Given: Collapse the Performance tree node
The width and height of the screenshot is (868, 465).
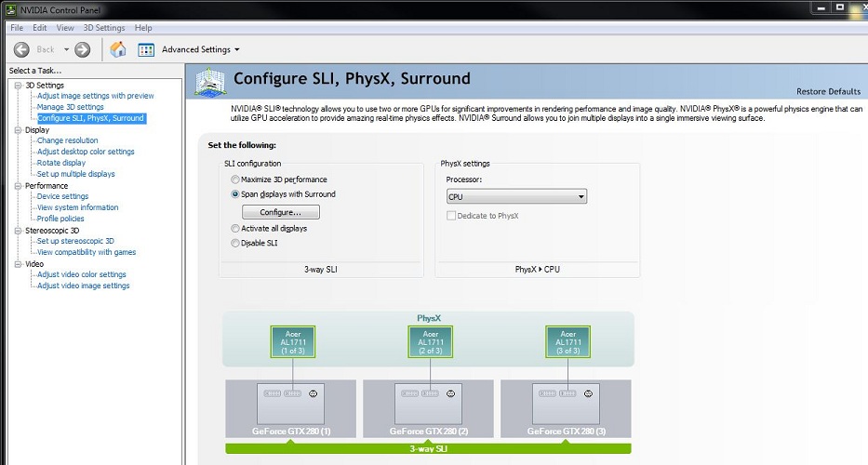Looking at the screenshot, I should click(x=19, y=186).
